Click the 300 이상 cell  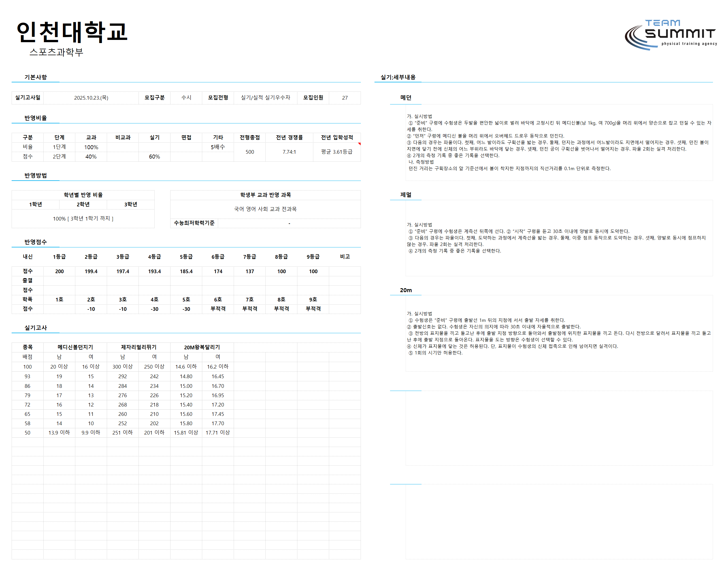[123, 367]
